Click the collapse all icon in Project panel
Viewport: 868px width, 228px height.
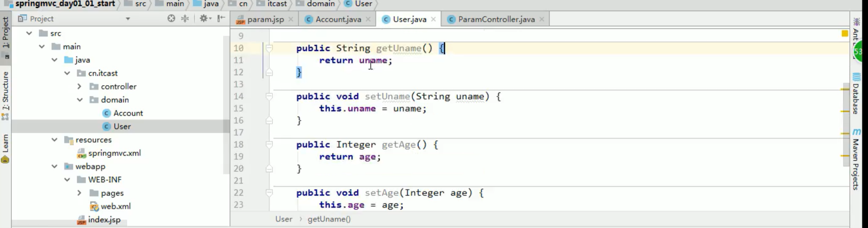(185, 18)
